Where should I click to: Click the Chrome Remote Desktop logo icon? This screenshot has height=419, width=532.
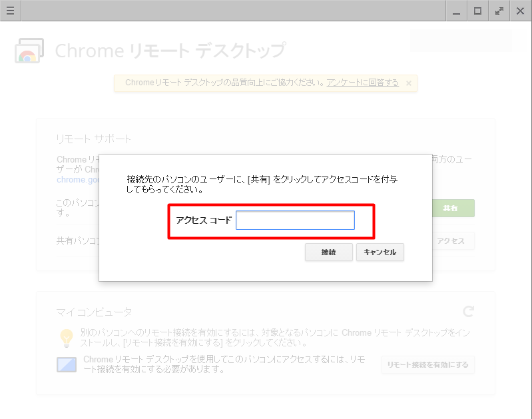29,51
